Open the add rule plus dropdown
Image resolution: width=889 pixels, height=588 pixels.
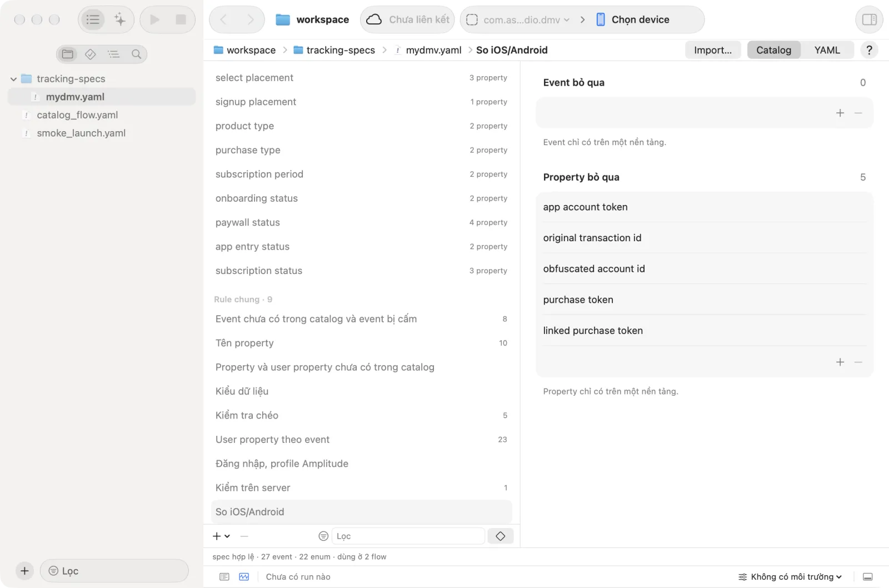coord(221,536)
